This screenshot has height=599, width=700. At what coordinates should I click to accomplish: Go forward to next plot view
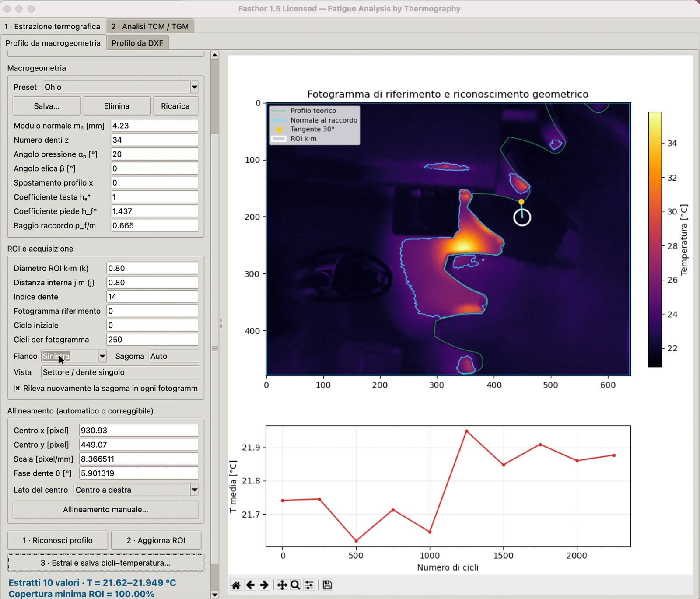(264, 585)
